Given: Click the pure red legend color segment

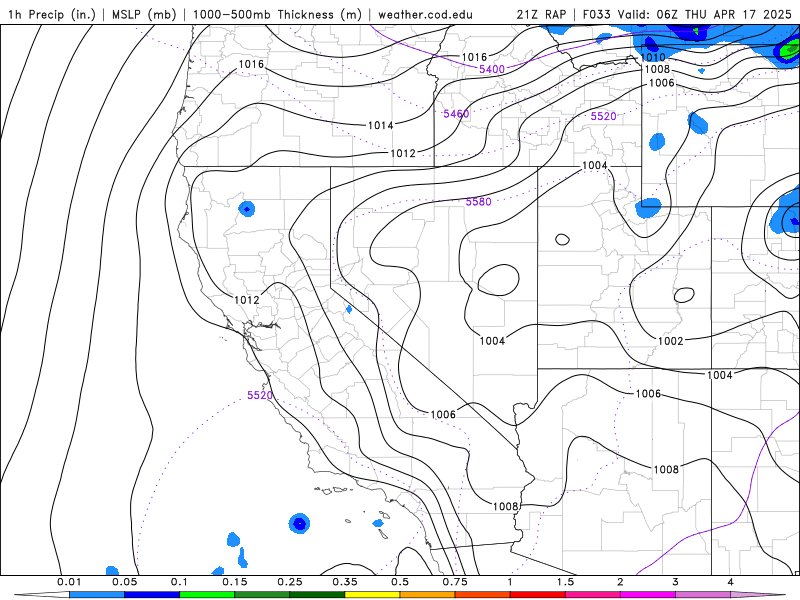Looking at the screenshot, I should 538,595.
